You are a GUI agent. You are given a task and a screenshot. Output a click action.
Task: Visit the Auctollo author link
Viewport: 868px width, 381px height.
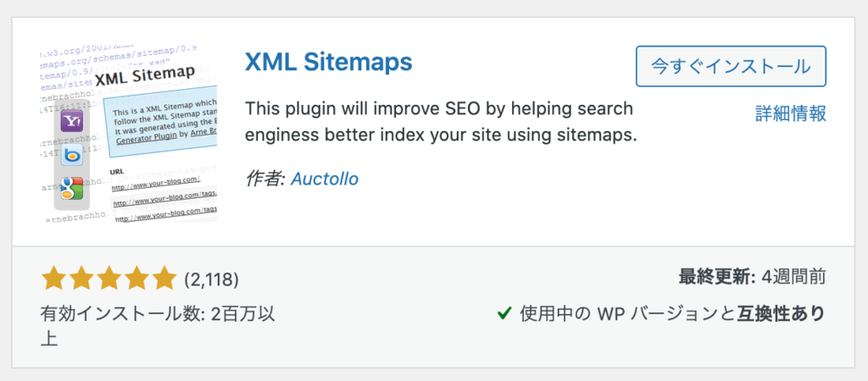[325, 179]
